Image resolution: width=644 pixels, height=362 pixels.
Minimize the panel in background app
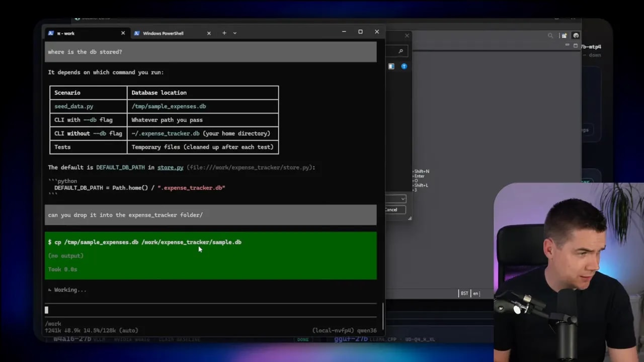pos(568,45)
